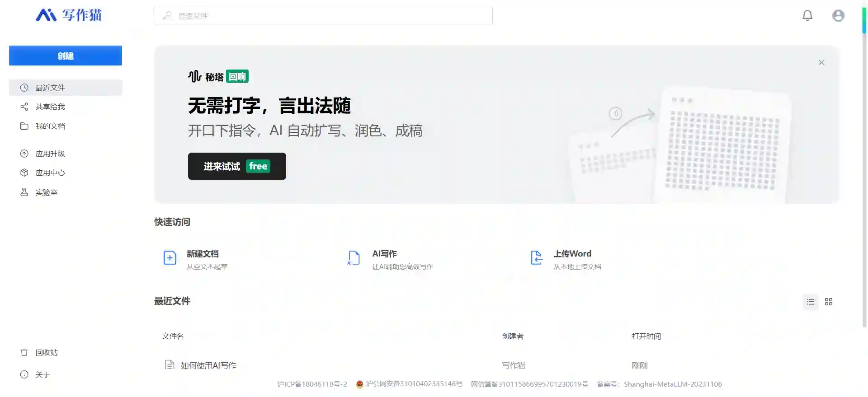868x397 pixels.
Task: Click 备案号 Shanghai-MetaLLM-20231106 footer text
Action: (659, 384)
